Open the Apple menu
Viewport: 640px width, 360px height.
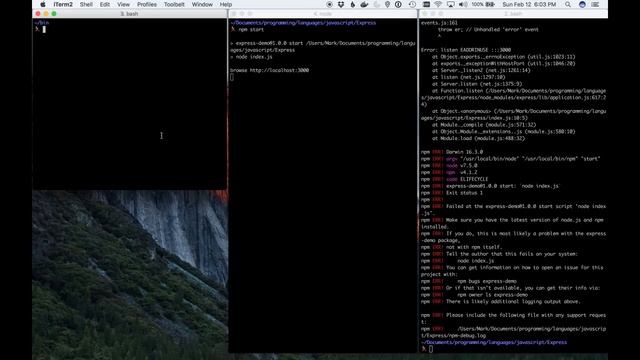43,4
